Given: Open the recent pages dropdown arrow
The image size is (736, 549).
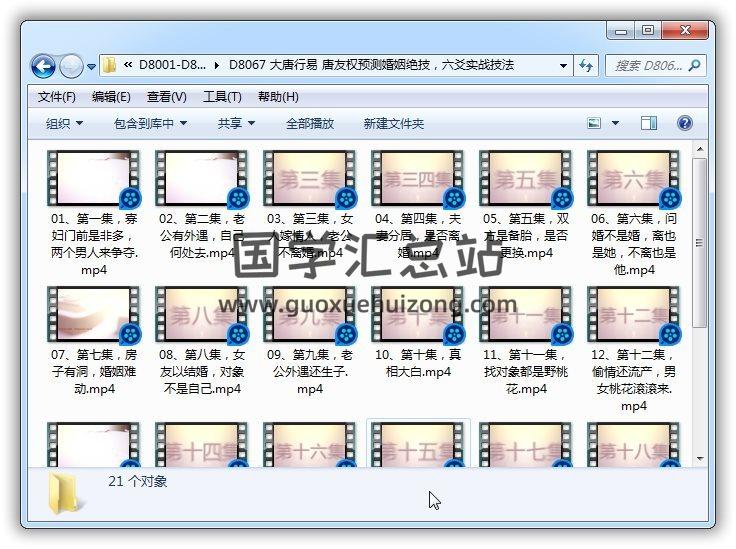Looking at the screenshot, I should (92, 67).
